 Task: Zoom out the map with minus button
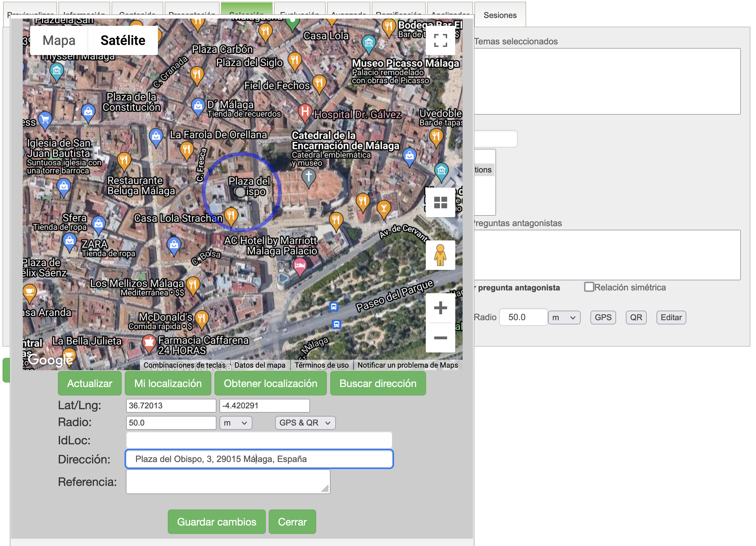pyautogui.click(x=440, y=338)
